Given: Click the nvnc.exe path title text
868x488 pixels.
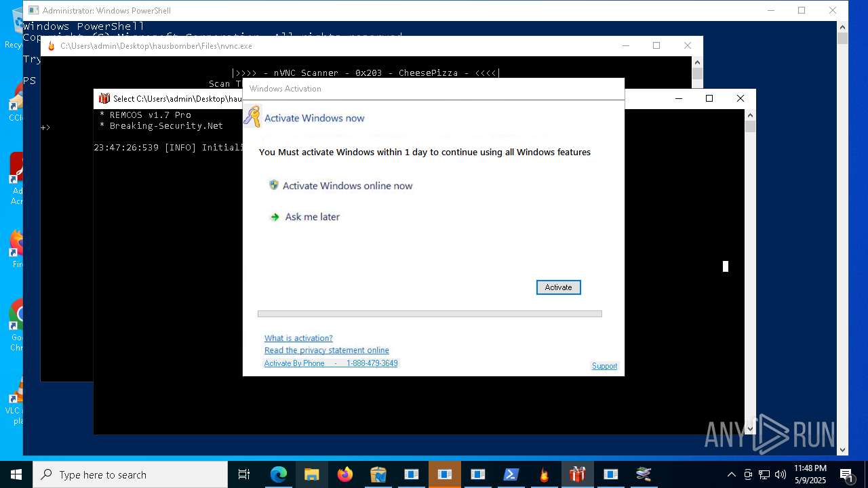Looking at the screenshot, I should point(156,46).
